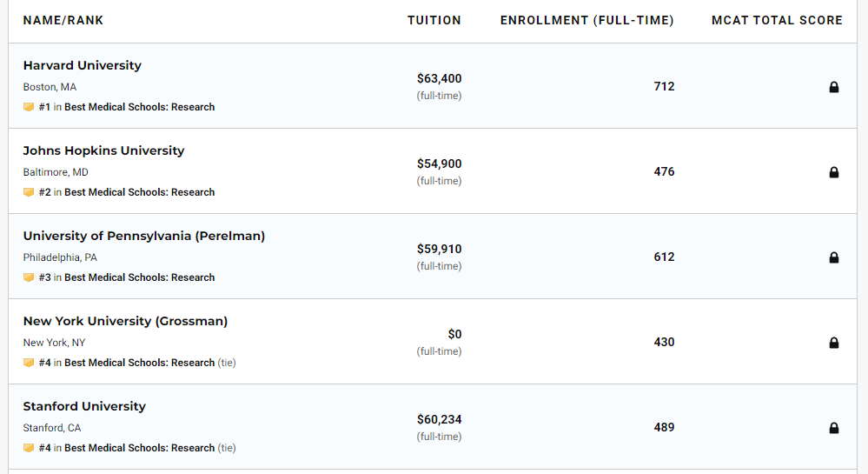
Task: Open University of Pennsylvania (Perelman) link
Action: 143,236
